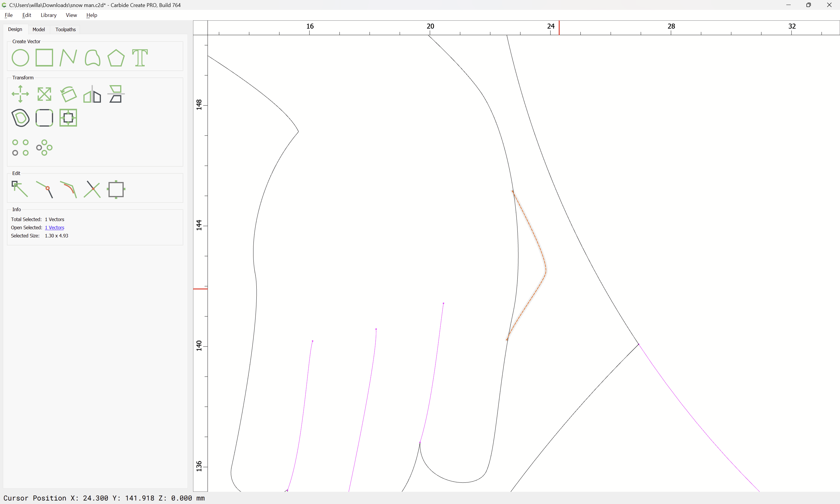Minimize the Carbide Create window
Image resolution: width=840 pixels, height=504 pixels.
[x=788, y=5]
